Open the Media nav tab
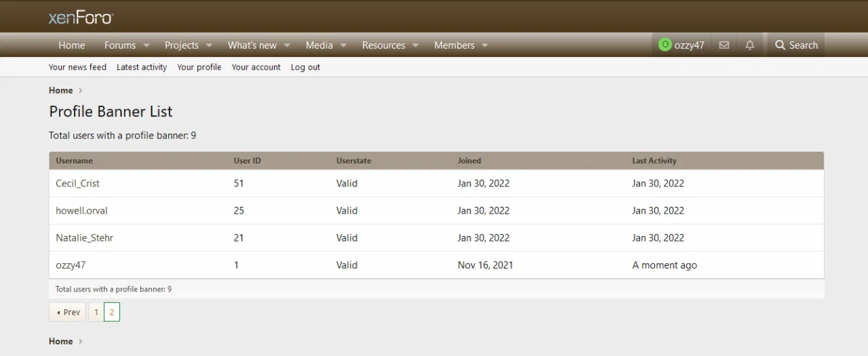 [x=319, y=45]
